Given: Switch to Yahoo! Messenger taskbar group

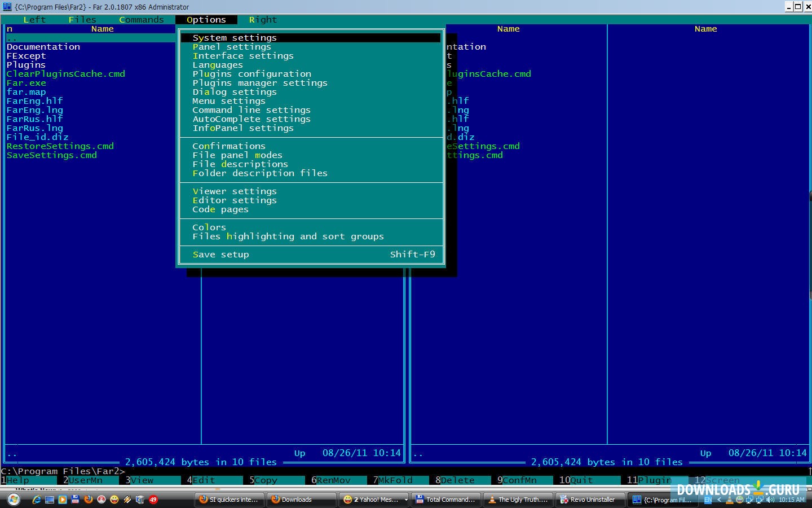Looking at the screenshot, I should coord(373,500).
